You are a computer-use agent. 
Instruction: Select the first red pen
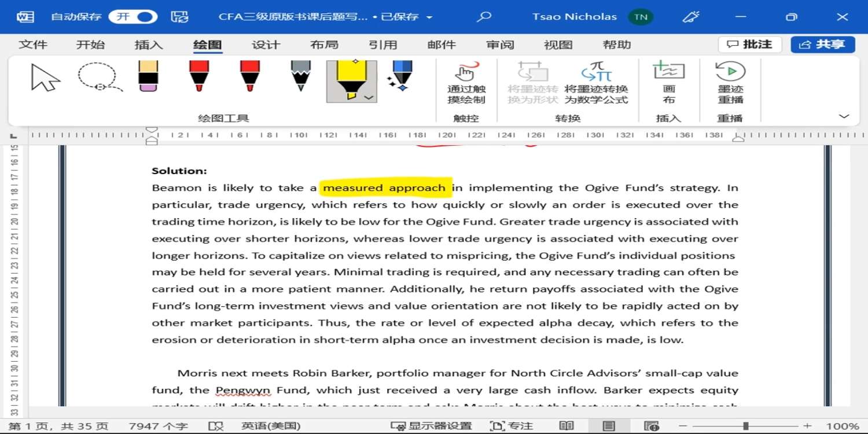(198, 76)
